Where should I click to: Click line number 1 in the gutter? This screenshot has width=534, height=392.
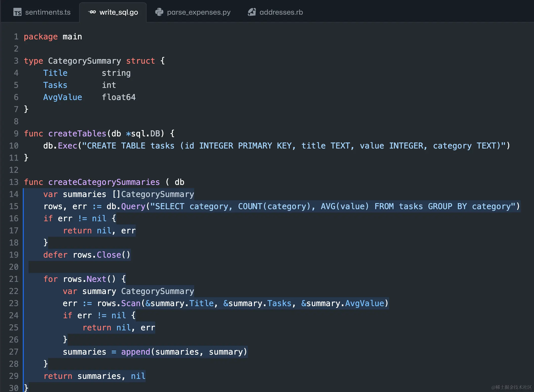click(16, 37)
